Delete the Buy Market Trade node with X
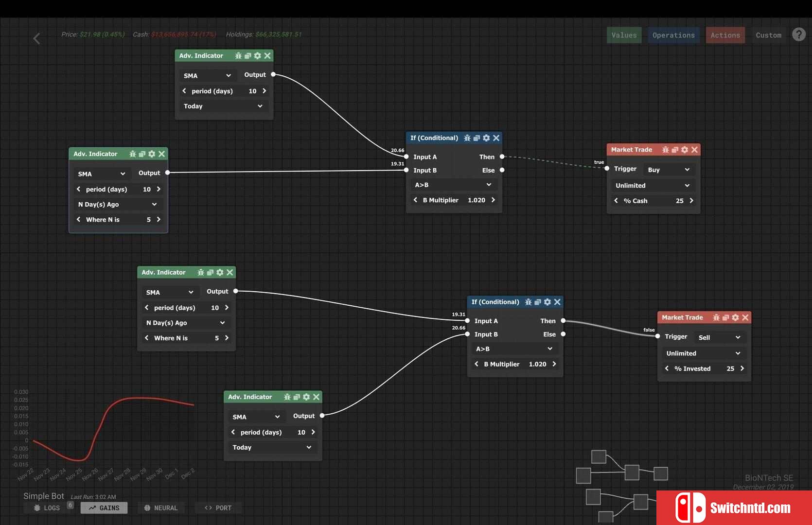812x525 pixels. 694,150
